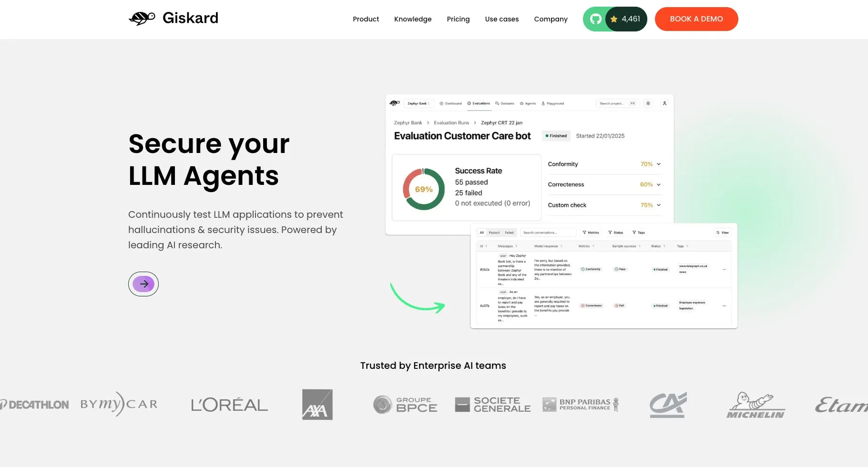Screen dimensions: 868x467
Task: Go to the Pricing page
Action: coord(458,19)
